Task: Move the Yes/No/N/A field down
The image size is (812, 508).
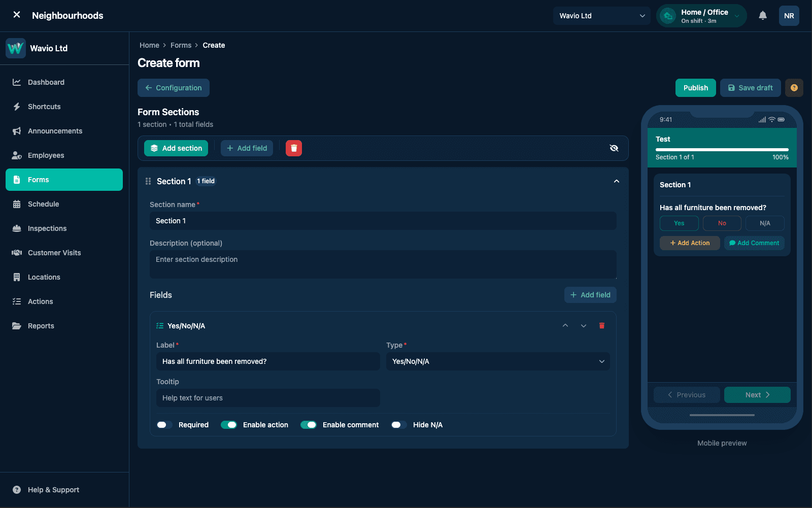Action: [584, 326]
